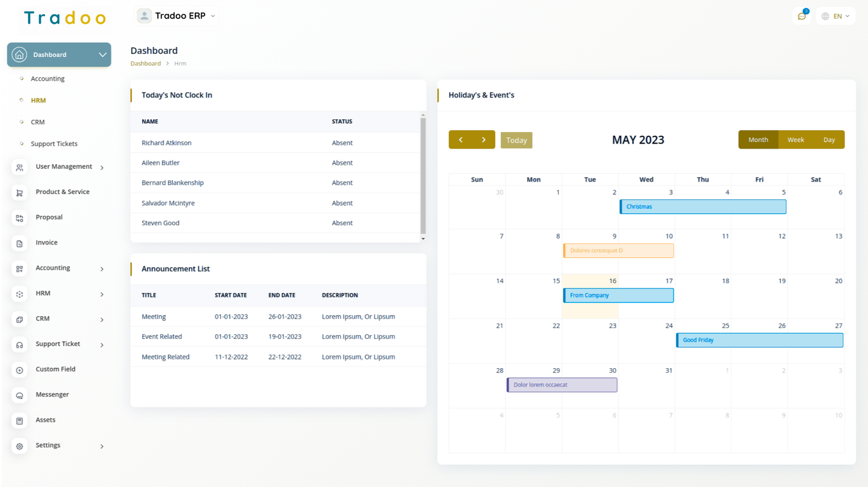868x487 pixels.
Task: Click the Support Ticket headset icon
Action: click(x=20, y=345)
